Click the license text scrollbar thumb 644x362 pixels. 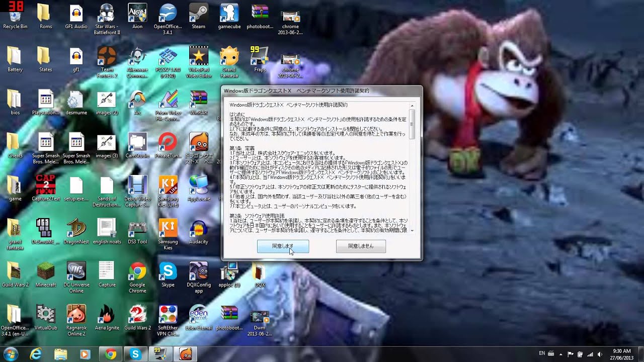coord(412,124)
